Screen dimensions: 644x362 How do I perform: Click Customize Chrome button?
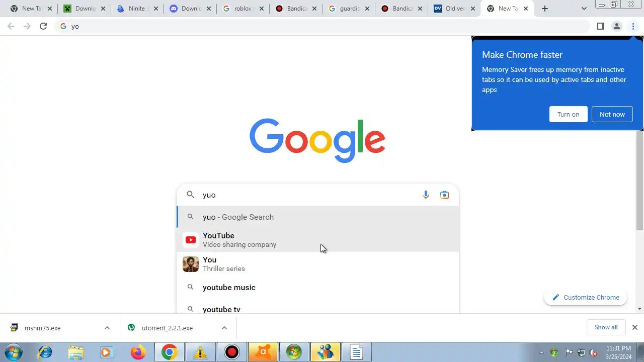click(586, 297)
